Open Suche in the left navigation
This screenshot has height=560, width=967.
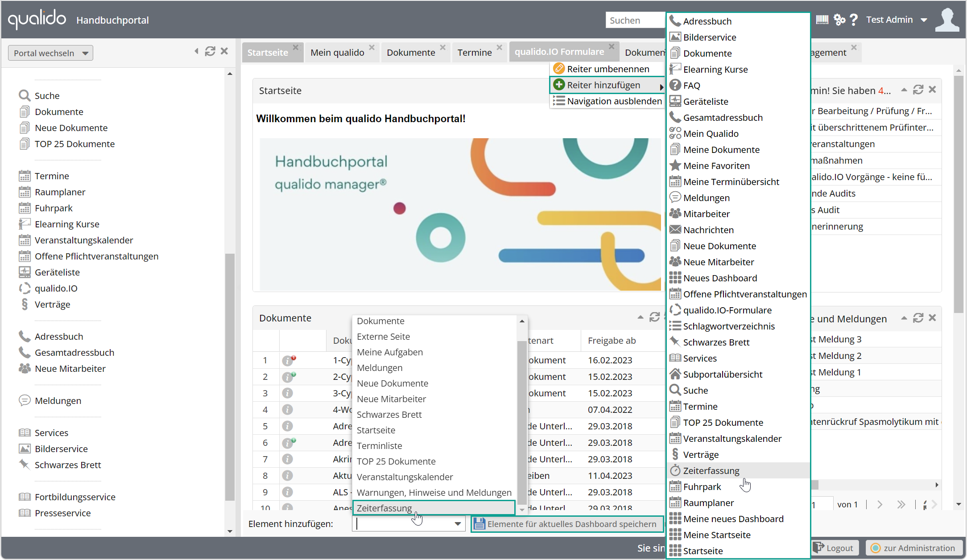(x=47, y=95)
